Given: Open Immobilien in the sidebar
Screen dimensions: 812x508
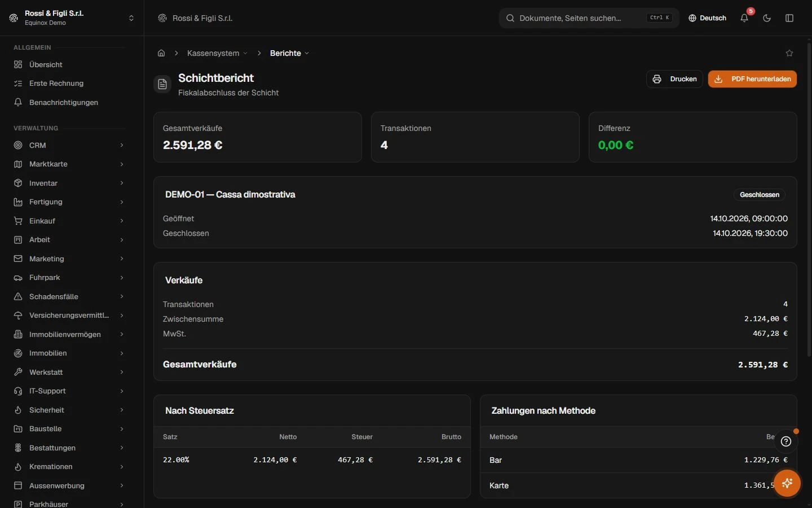Looking at the screenshot, I should pyautogui.click(x=69, y=353).
